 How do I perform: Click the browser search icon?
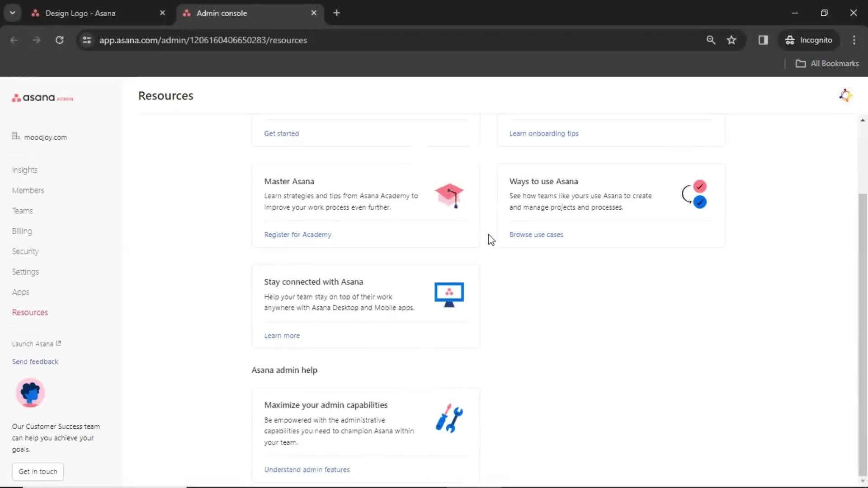coord(711,40)
